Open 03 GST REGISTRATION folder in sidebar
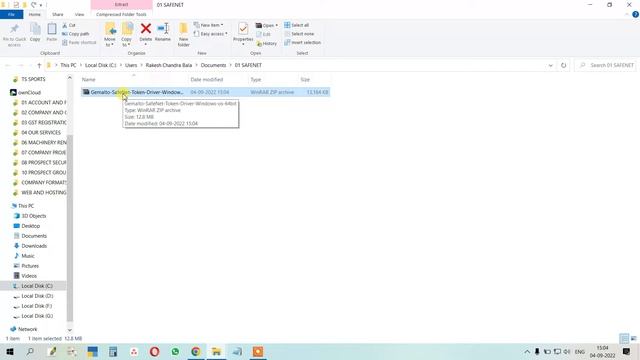The width and height of the screenshot is (640, 360). (43, 122)
